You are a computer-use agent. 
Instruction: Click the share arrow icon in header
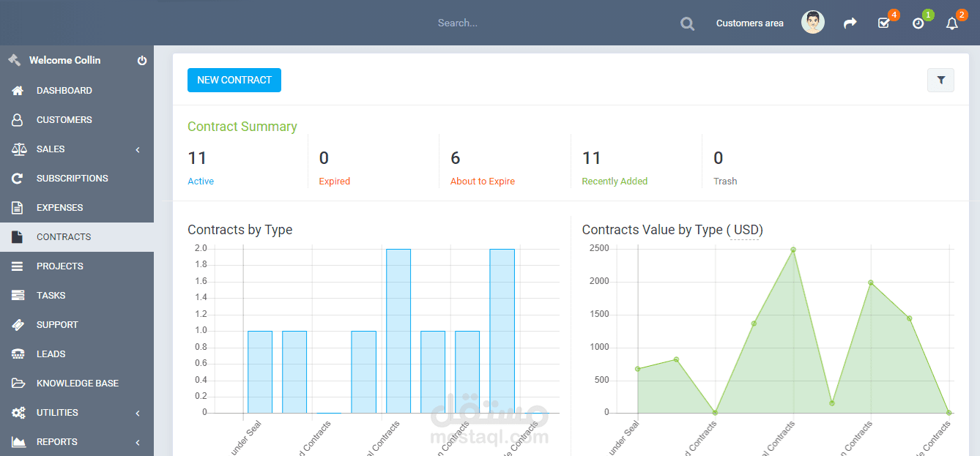(850, 23)
